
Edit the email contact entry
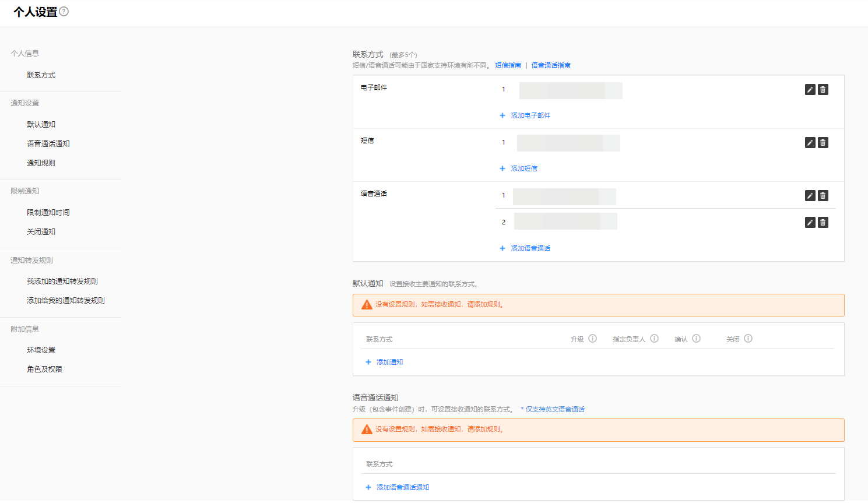810,90
